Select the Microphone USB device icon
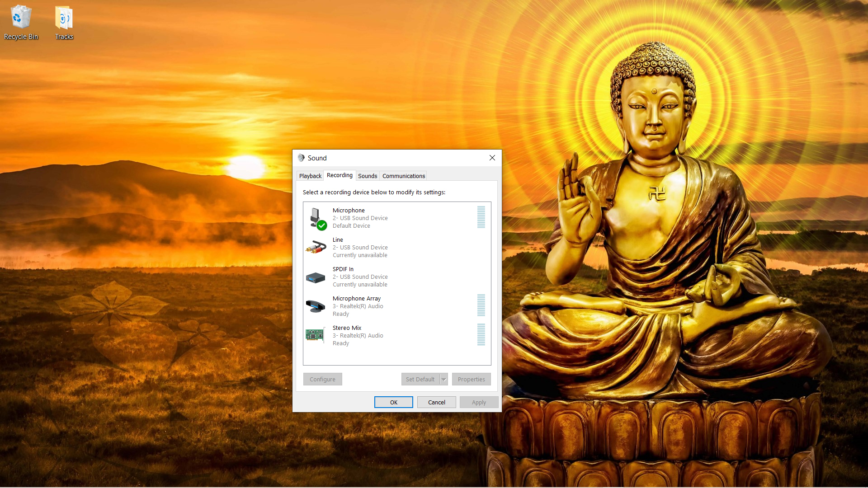 tap(316, 219)
